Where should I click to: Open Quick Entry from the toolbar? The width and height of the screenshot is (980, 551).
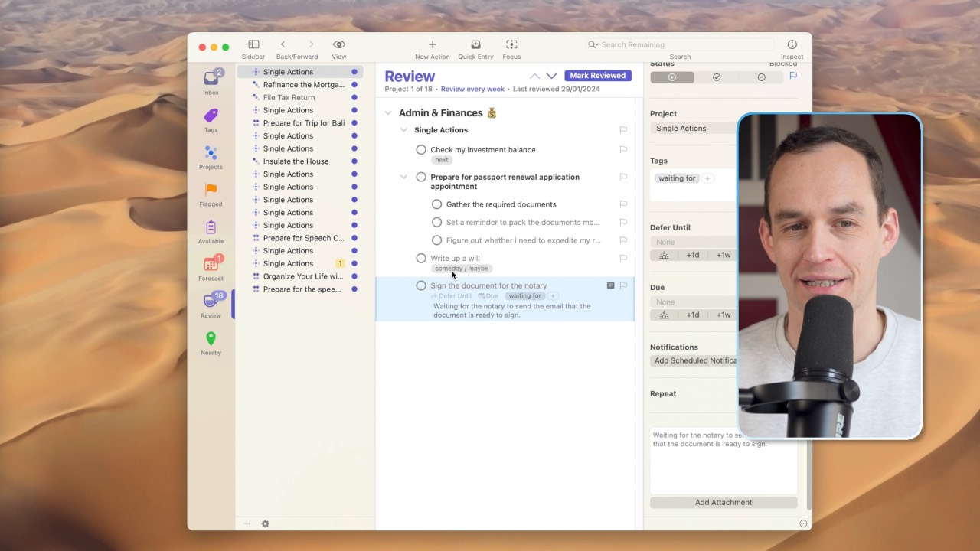point(475,44)
